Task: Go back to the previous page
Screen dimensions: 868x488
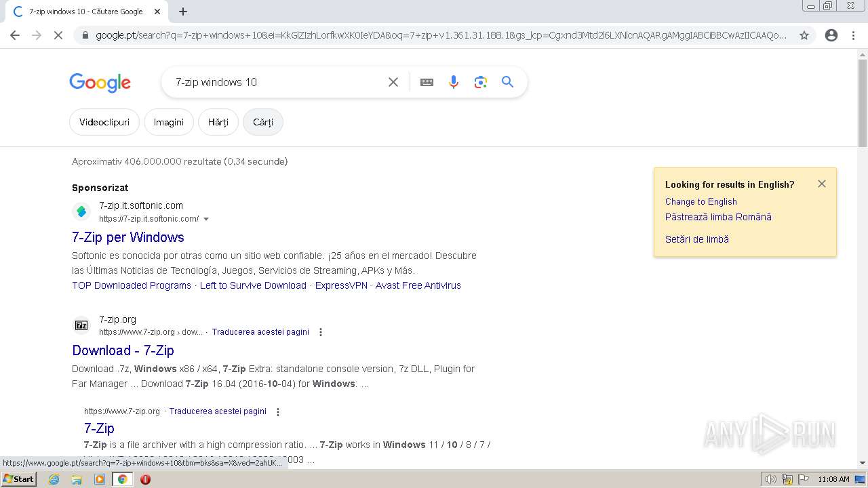Action: pyautogui.click(x=15, y=35)
